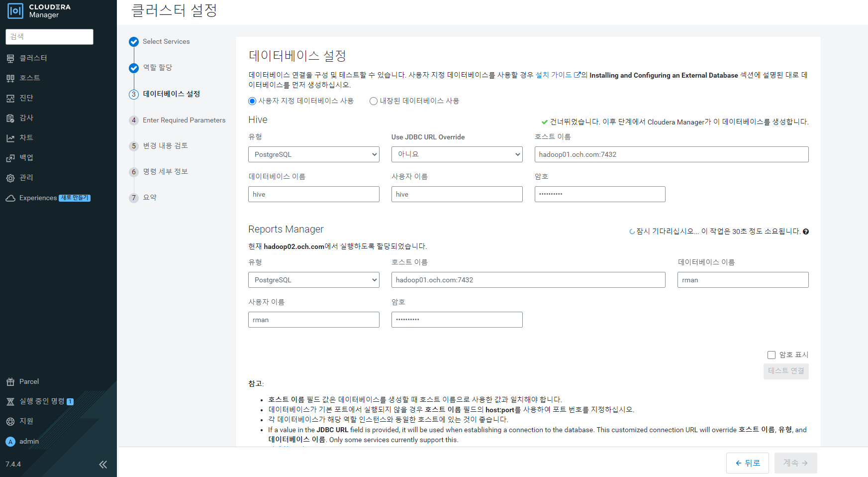This screenshot has width=868, height=477.
Task: Open the 차트 charts icon
Action: [10, 138]
